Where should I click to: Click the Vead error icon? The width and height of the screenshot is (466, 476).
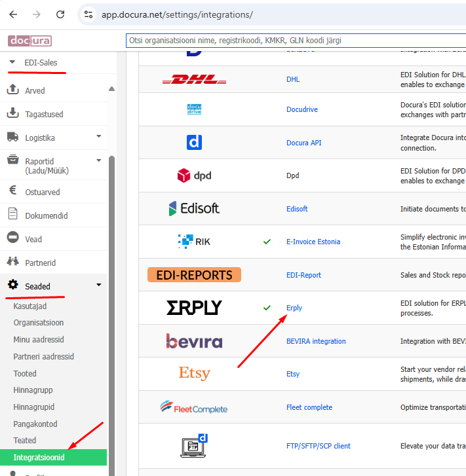click(x=12, y=237)
